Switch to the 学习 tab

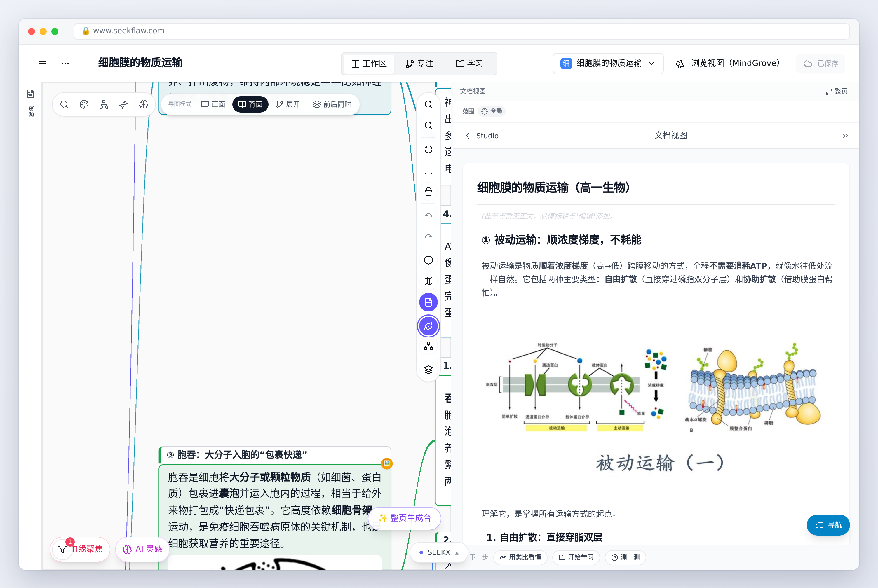[469, 64]
